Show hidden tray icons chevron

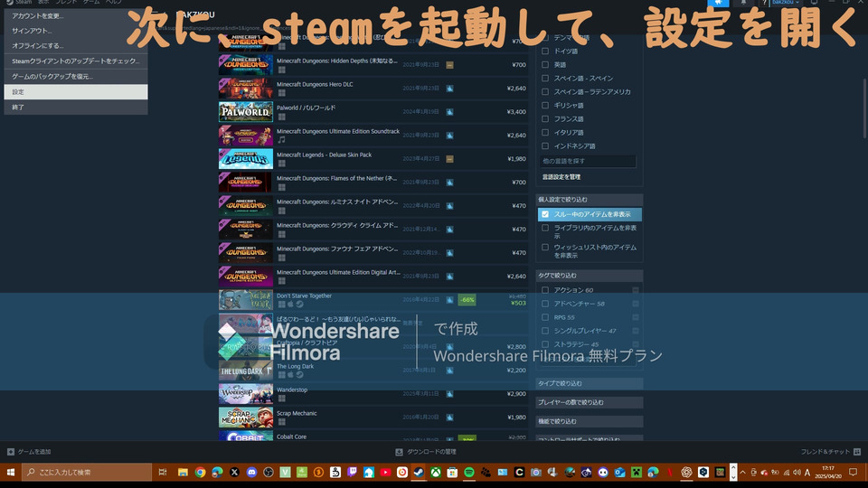point(743,472)
